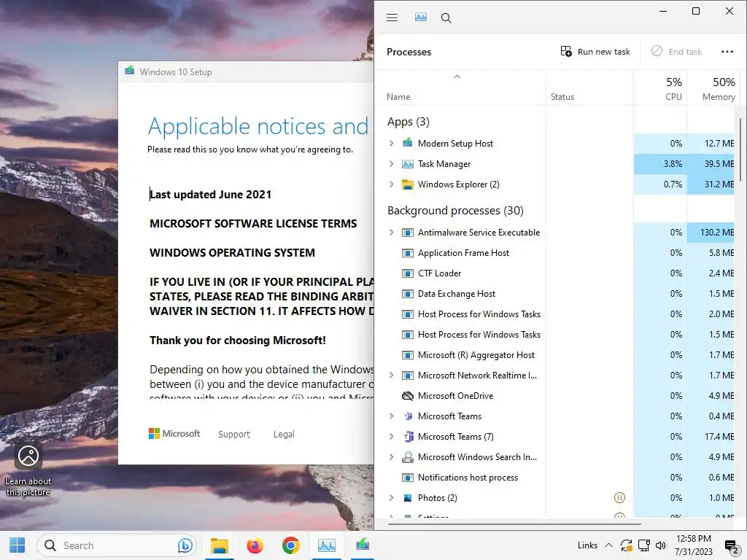Switch to Task Manager taskbar icon
Image resolution: width=747 pixels, height=560 pixels.
pyautogui.click(x=327, y=545)
